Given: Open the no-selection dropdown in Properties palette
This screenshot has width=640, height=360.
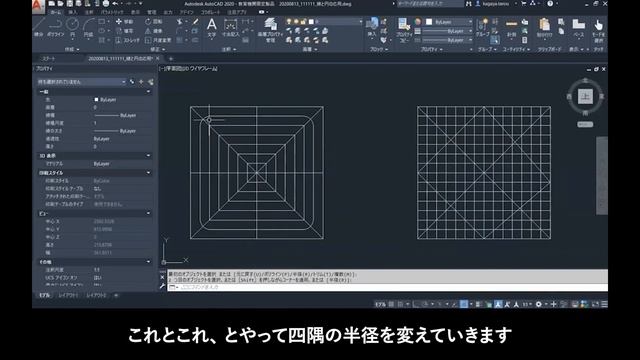Looking at the screenshot, I should point(82,82).
